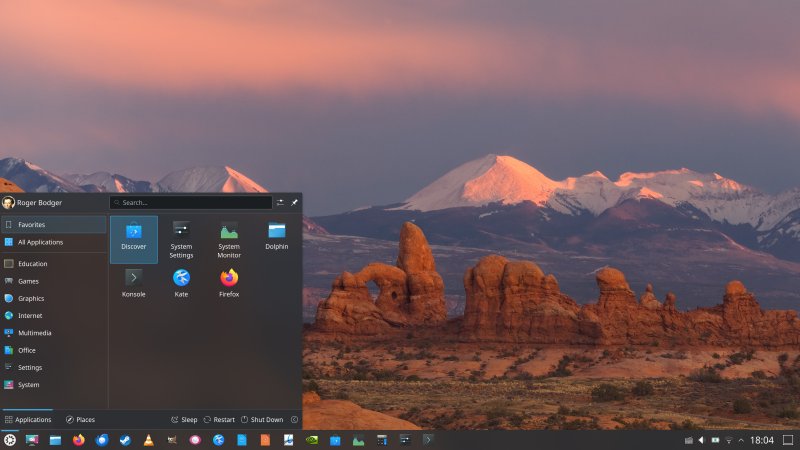Open System Monitor in the launcher
The image size is (800, 450).
[229, 238]
